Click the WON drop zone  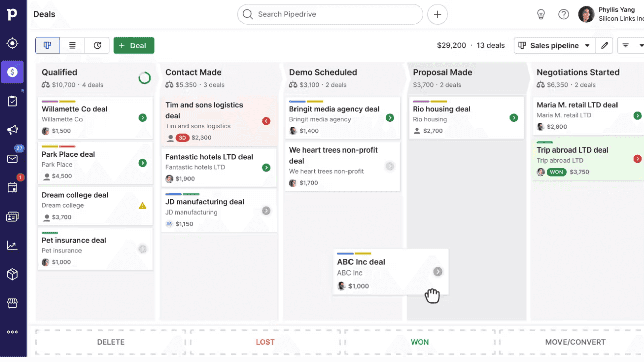coord(420,342)
